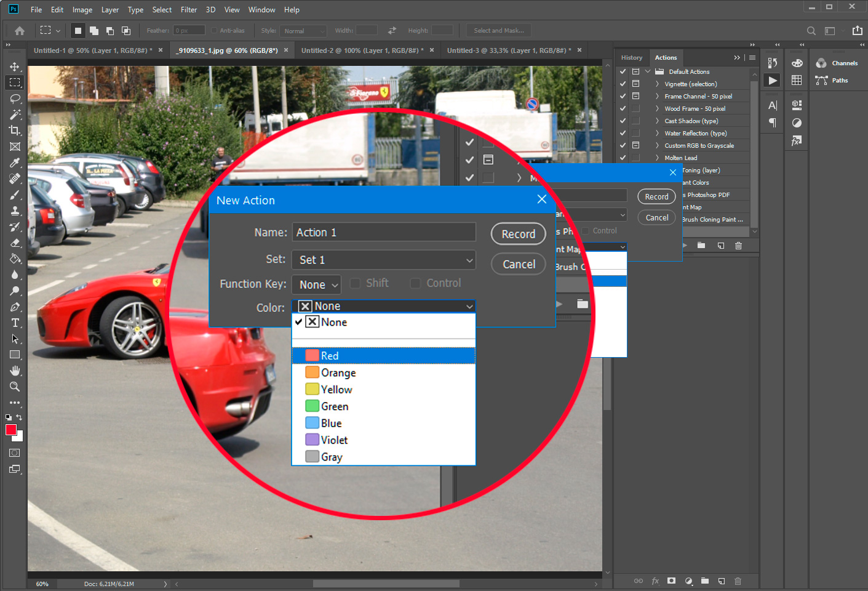Screen dimensions: 868x591
Task: Open the Character panel icon
Action: click(772, 105)
